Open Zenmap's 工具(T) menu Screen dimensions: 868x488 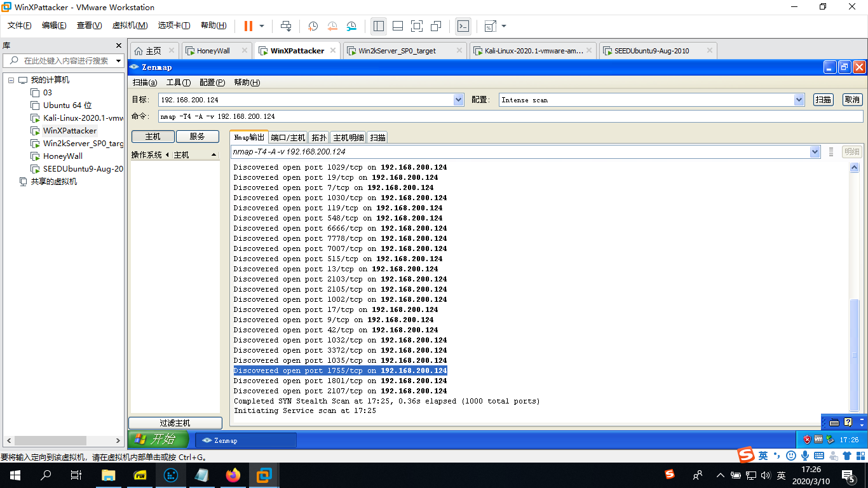pyautogui.click(x=179, y=83)
